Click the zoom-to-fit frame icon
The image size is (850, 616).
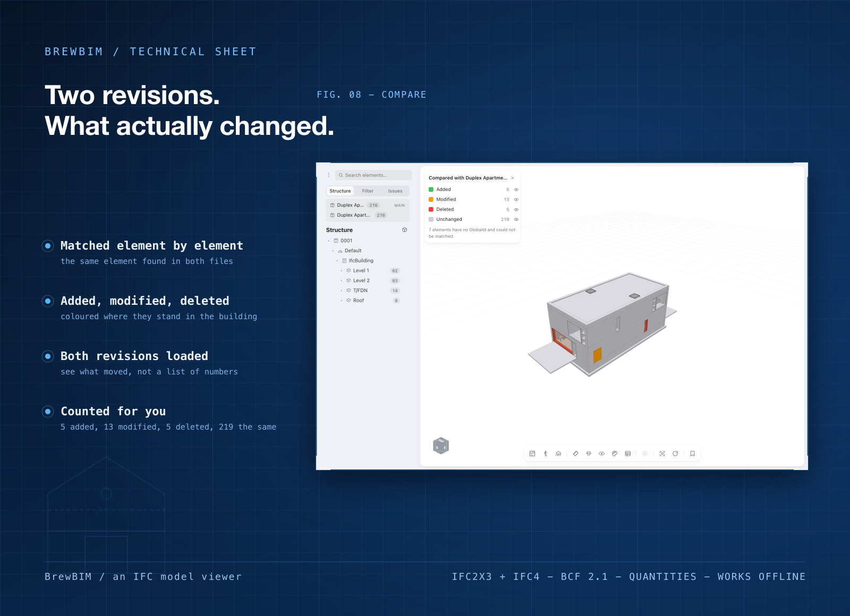(662, 454)
